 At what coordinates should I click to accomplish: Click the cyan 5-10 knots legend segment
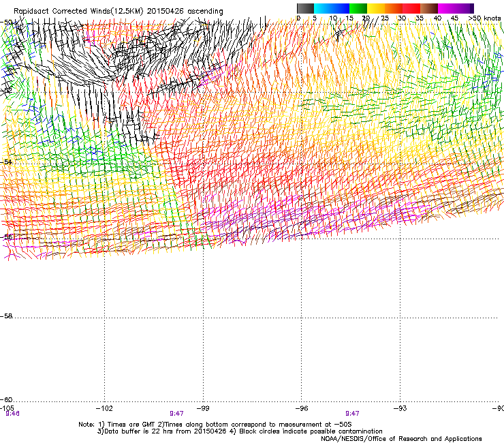coord(323,8)
